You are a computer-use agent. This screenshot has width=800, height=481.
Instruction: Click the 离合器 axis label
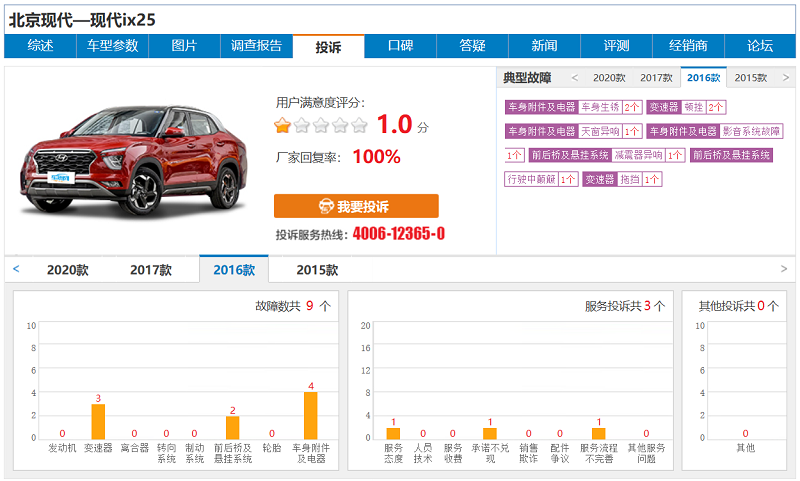click(x=134, y=448)
